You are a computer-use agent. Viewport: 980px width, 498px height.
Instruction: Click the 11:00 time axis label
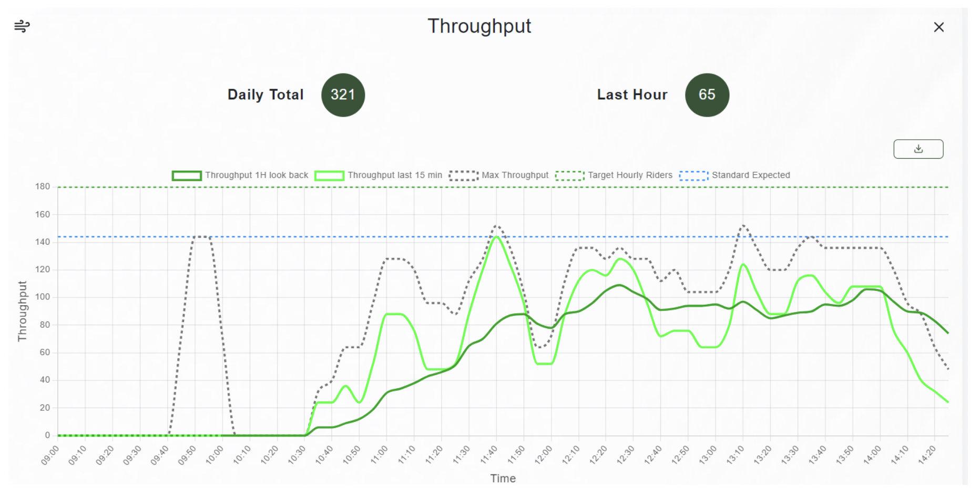point(379,455)
